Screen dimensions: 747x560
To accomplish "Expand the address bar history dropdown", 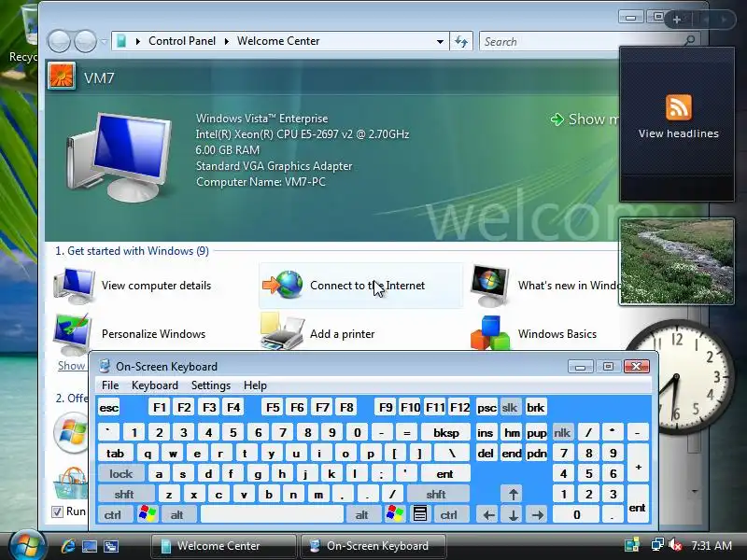I will coord(440,41).
